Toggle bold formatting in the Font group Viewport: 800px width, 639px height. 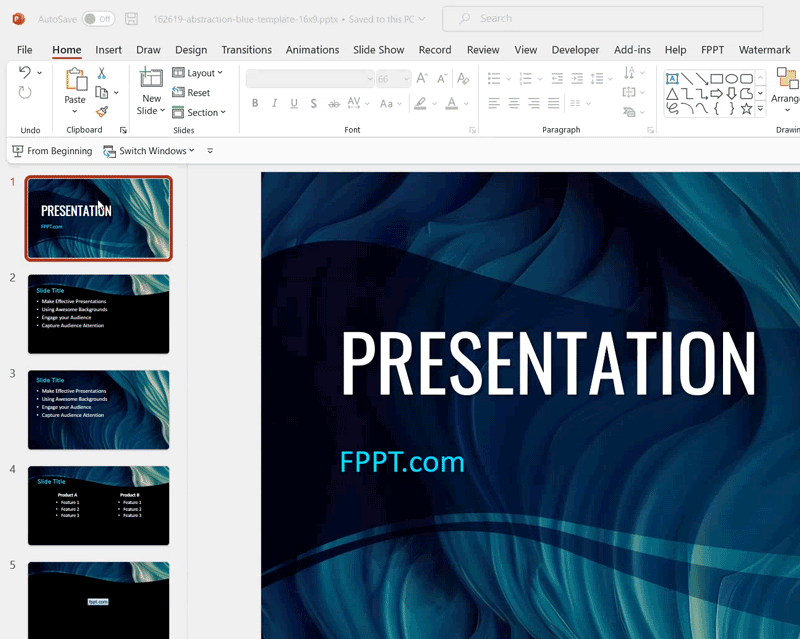coord(255,103)
